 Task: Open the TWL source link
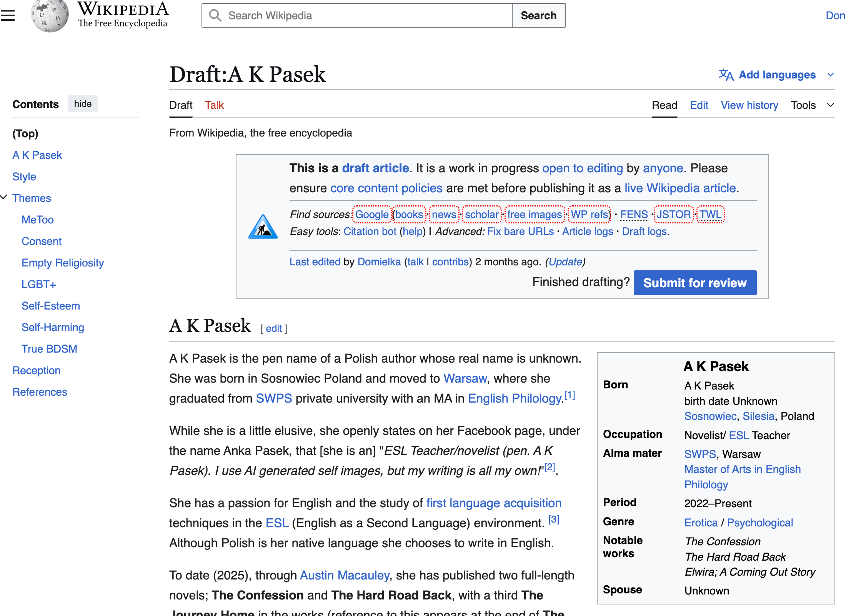(710, 214)
